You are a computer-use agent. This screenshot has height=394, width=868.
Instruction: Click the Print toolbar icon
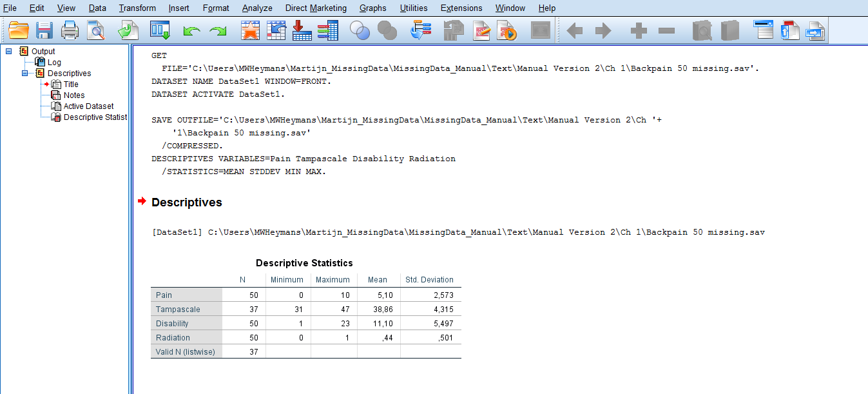tap(70, 30)
